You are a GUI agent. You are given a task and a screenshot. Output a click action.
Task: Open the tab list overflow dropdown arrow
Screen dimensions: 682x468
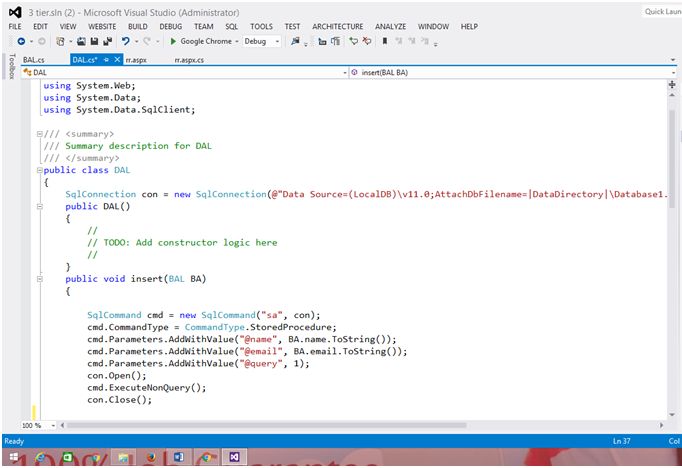point(673,60)
